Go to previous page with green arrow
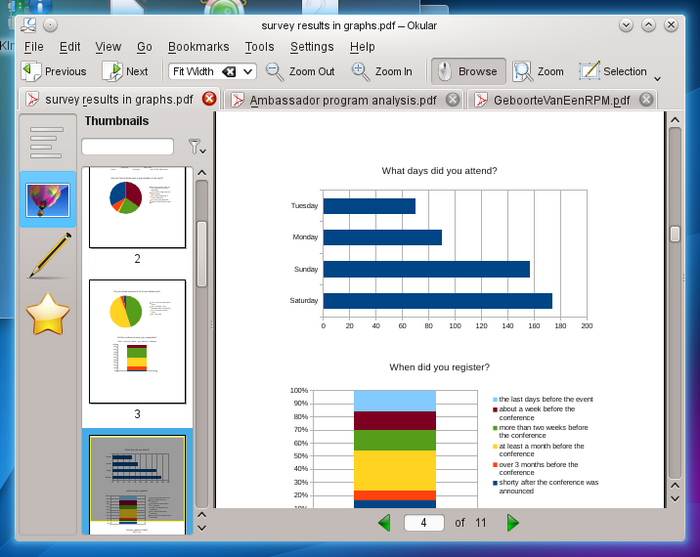The image size is (700, 557). pos(384,523)
